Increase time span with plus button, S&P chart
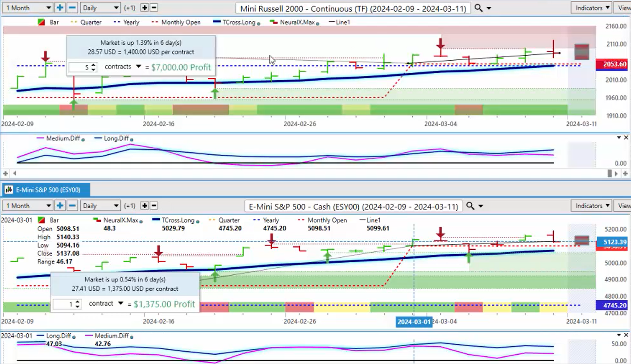Screen dimensions: 631x364 tap(60, 206)
